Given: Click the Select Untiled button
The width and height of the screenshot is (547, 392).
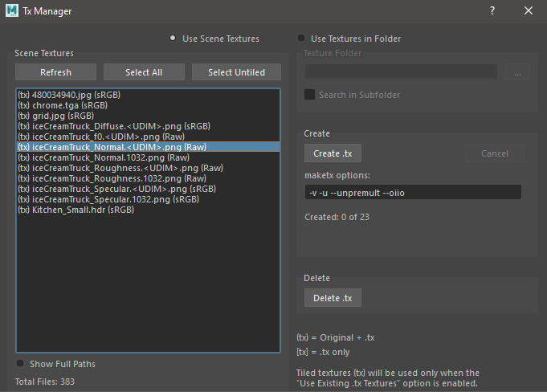Looking at the screenshot, I should pos(236,72).
